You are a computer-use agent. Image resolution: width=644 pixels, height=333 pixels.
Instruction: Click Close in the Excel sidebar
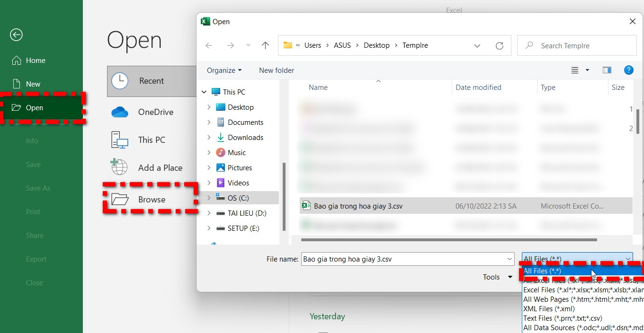(35, 283)
